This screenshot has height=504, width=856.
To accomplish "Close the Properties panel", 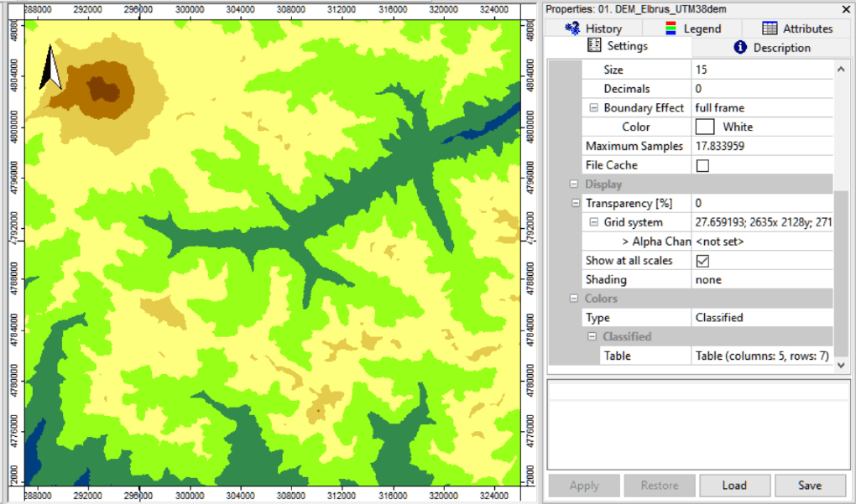I will pyautogui.click(x=844, y=8).
